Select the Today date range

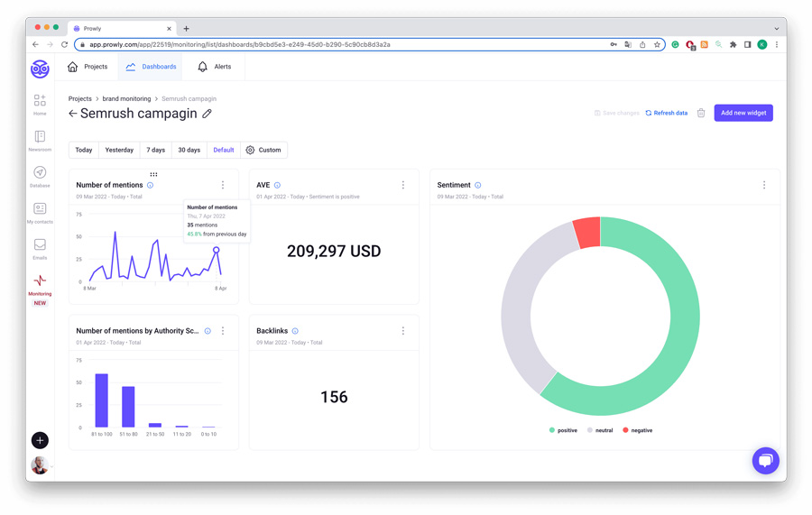[x=83, y=150]
